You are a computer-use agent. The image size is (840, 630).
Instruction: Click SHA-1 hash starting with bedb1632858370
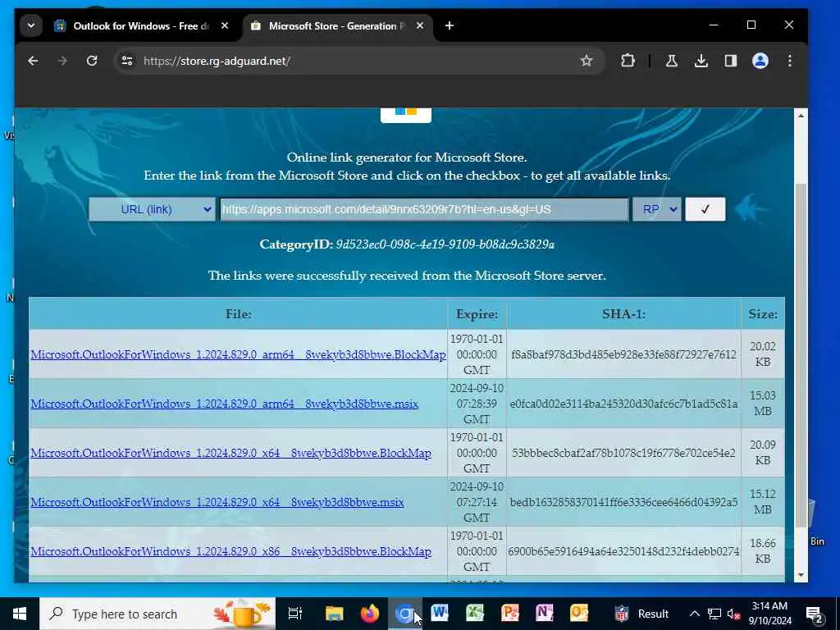pos(623,503)
